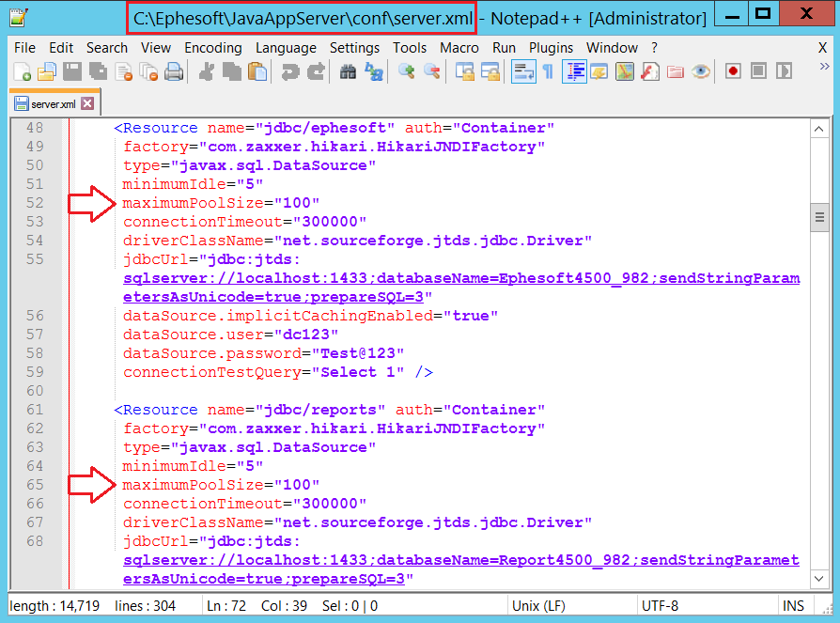Place cursor in connectionTestQuery="Select 1" line

pos(277,372)
